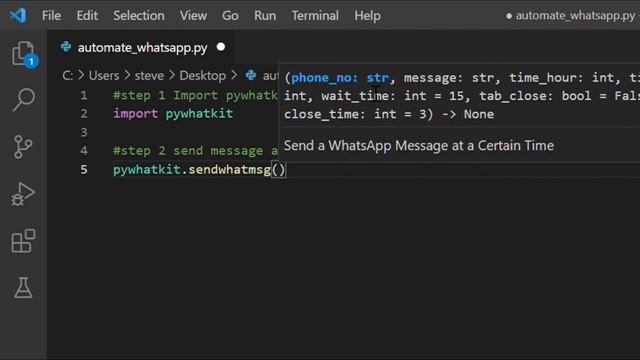Click line number 3 in gutter
This screenshot has width=640, height=360.
click(84, 132)
